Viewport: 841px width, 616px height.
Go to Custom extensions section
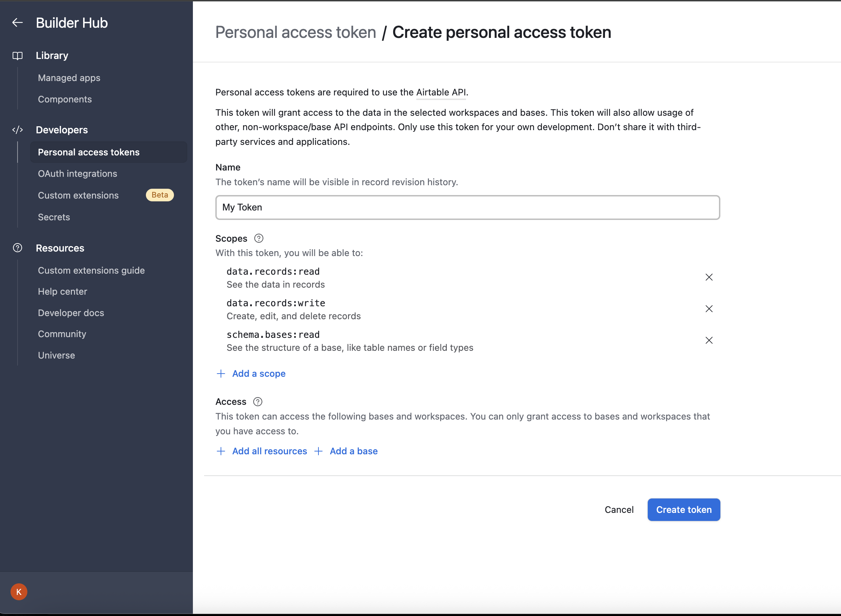(78, 195)
